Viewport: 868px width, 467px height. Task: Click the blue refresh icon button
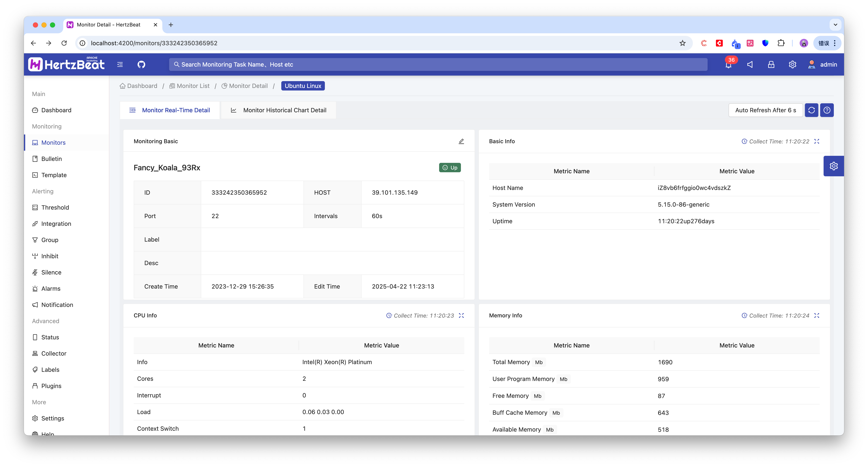pyautogui.click(x=811, y=110)
